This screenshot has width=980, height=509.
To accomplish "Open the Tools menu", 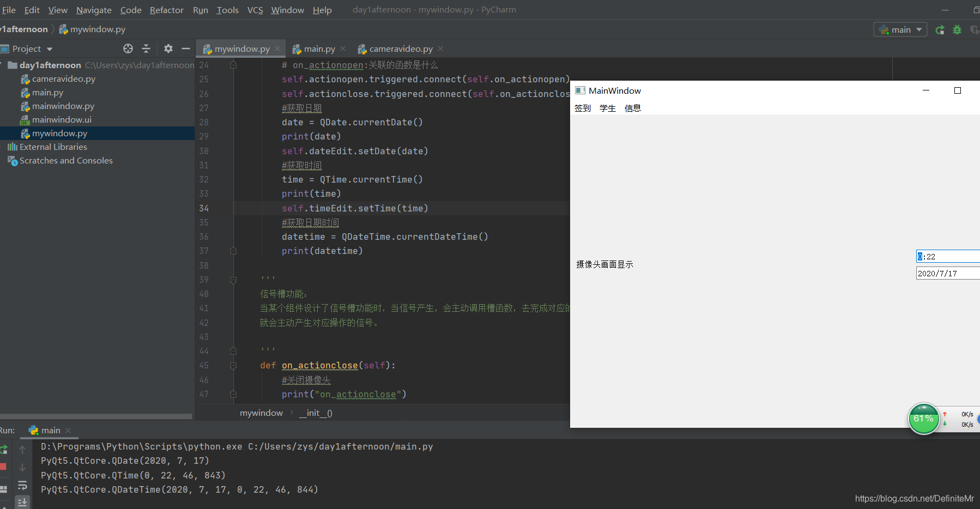I will (x=228, y=10).
